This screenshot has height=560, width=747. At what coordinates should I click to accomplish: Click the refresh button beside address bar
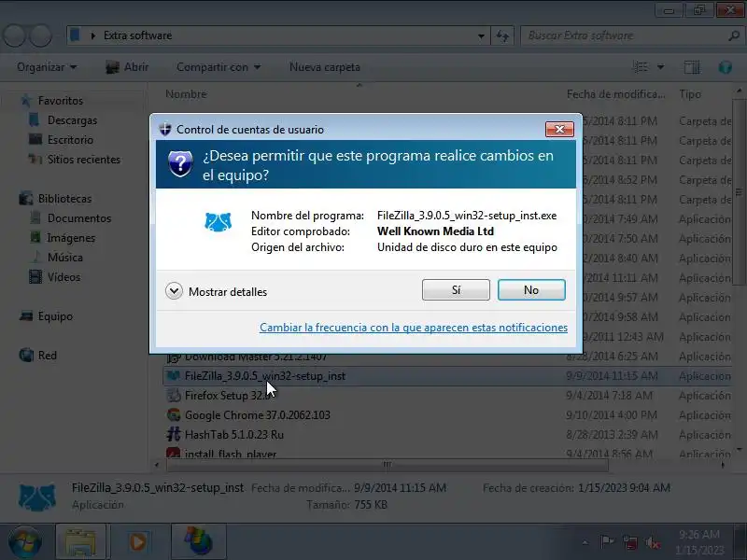click(502, 35)
